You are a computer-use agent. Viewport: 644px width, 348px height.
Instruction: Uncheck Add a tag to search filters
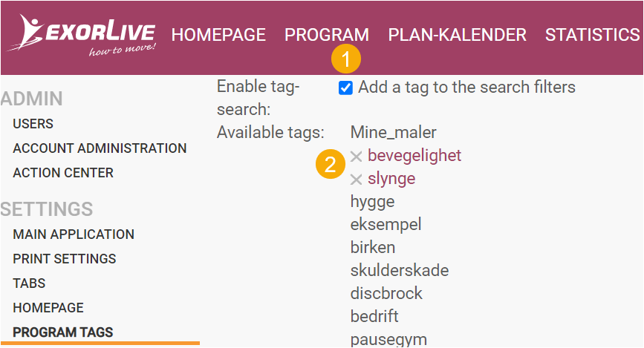click(345, 88)
